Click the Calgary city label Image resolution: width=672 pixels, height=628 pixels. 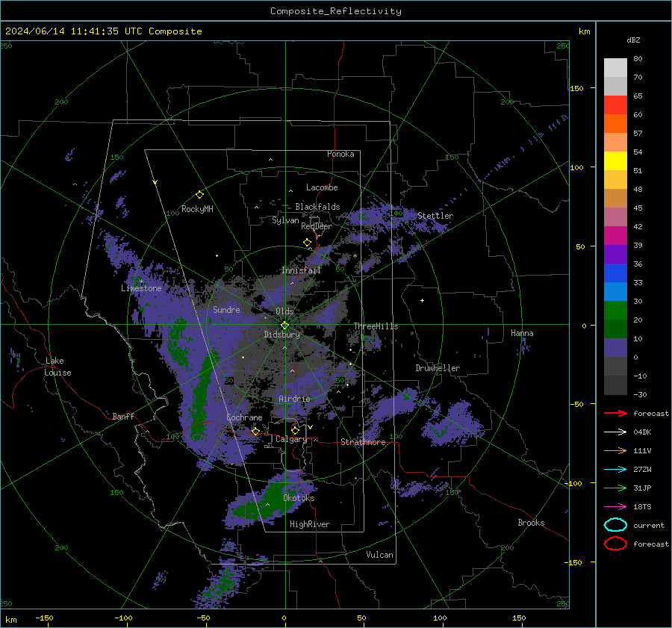tap(291, 439)
